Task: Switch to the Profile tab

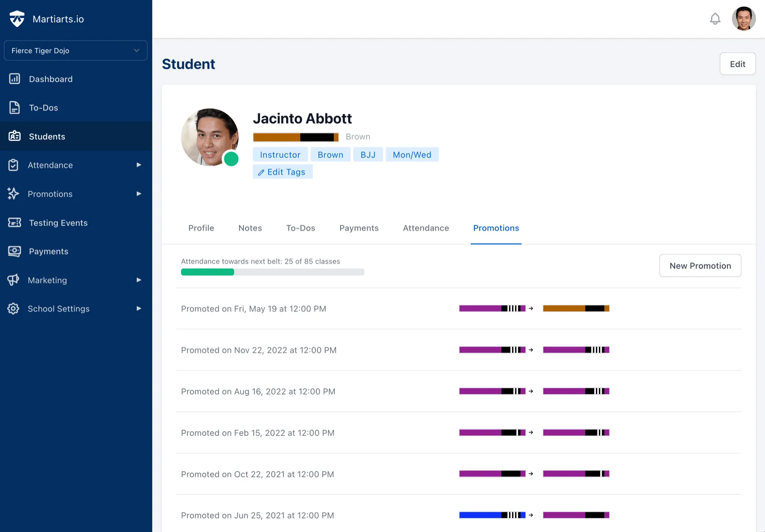Action: point(201,228)
